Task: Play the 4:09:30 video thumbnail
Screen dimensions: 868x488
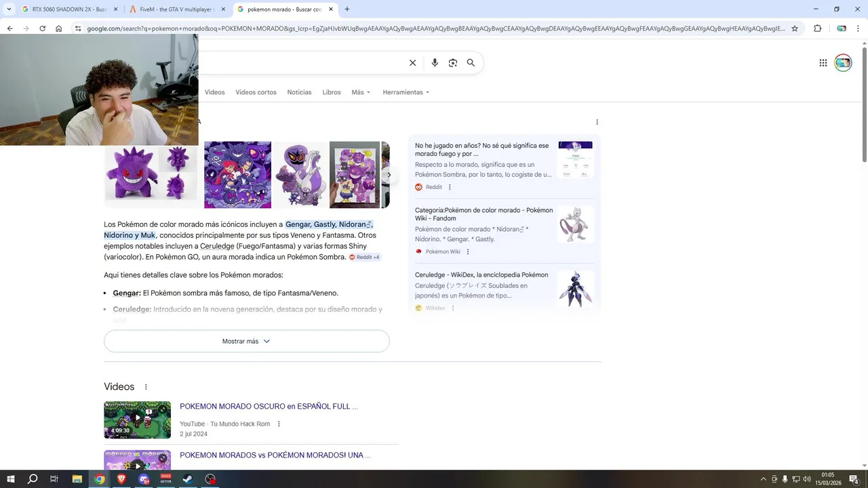Action: (x=137, y=420)
